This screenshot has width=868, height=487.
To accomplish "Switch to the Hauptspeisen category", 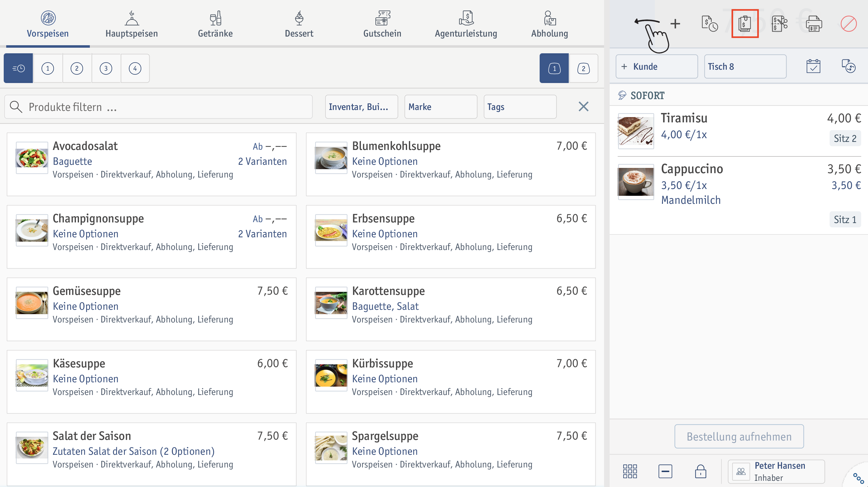I will point(131,24).
